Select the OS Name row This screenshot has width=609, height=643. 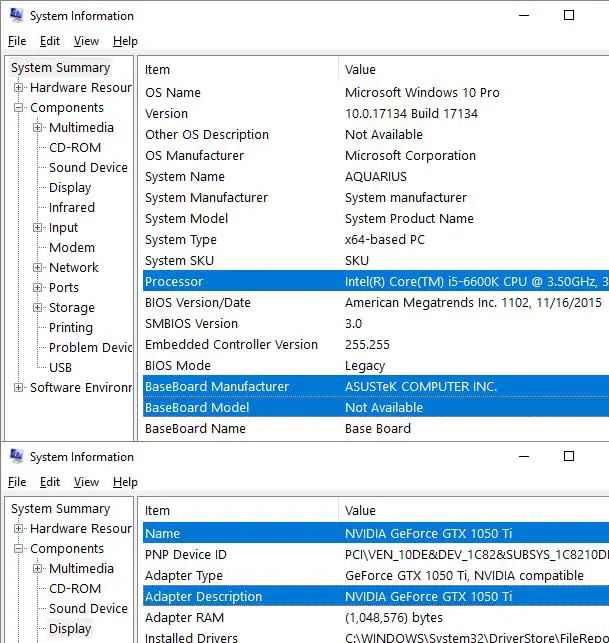(x=376, y=93)
